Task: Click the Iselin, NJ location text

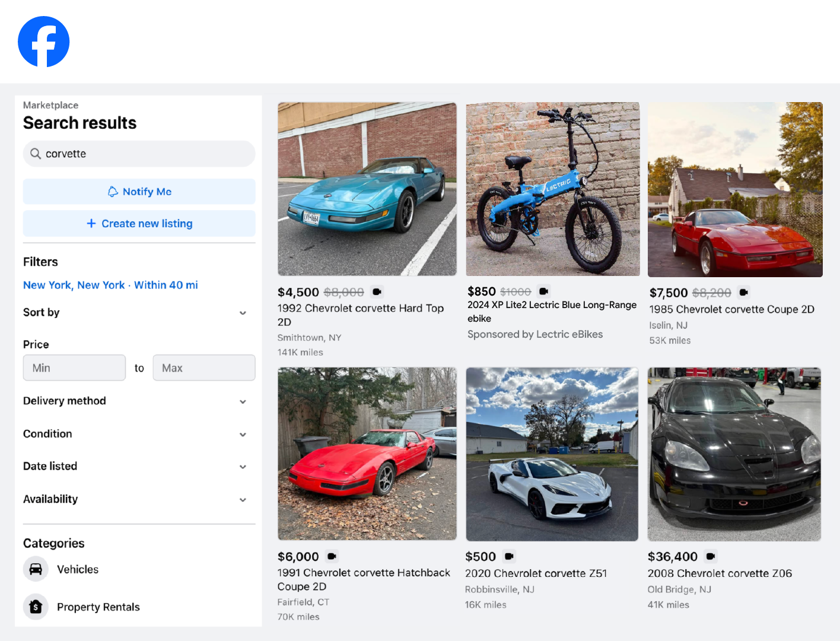Action: pos(669,325)
